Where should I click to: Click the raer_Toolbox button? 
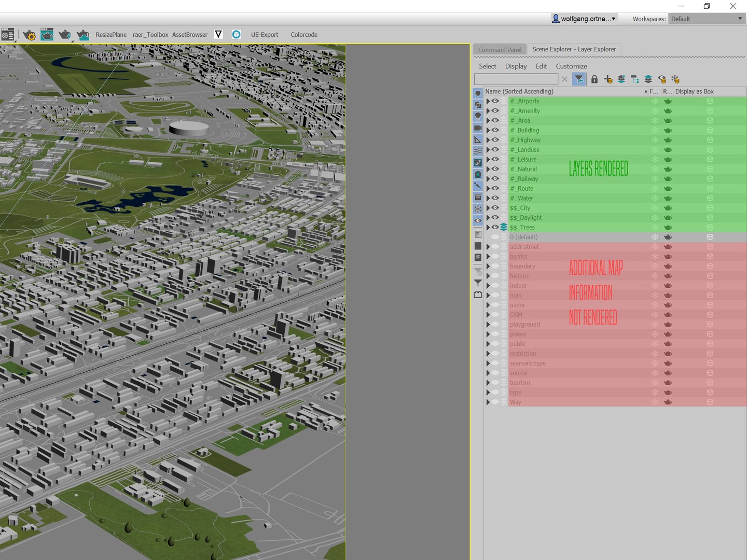coord(150,35)
